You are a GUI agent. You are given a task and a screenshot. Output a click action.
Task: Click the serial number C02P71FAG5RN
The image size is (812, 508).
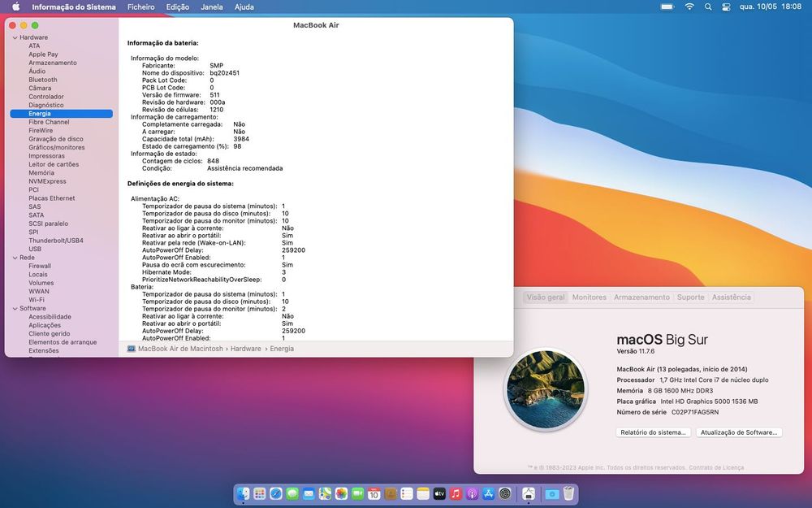(x=694, y=412)
